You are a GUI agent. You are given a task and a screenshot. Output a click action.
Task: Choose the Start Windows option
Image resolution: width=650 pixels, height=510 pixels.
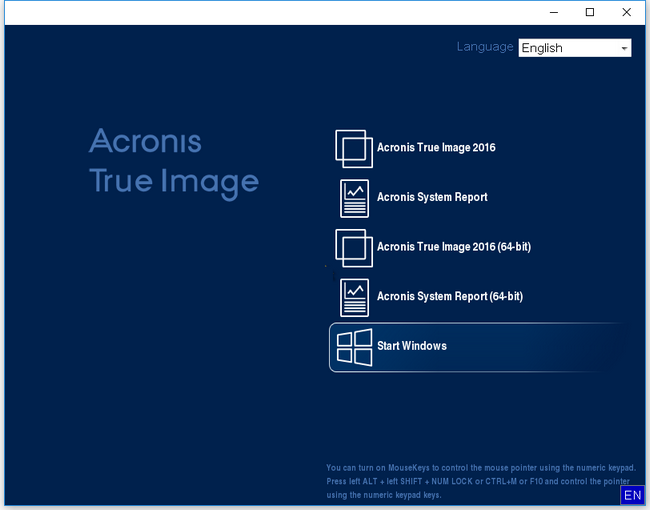pos(479,347)
